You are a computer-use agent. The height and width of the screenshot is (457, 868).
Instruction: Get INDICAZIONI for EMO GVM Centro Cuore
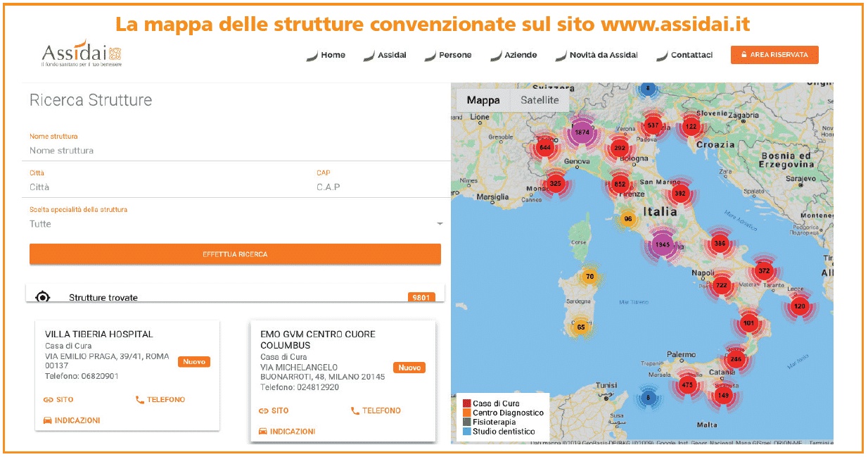(x=287, y=432)
